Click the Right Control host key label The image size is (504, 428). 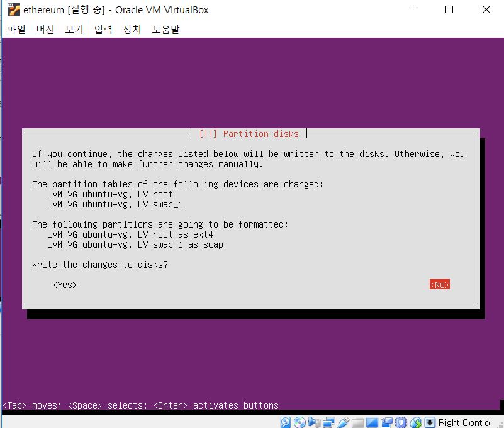[465, 422]
